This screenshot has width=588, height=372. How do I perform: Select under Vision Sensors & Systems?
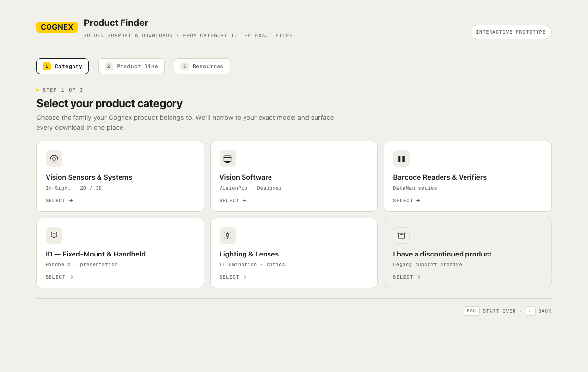[59, 201]
